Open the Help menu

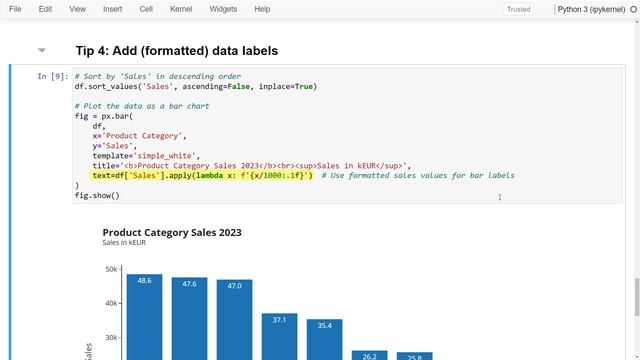[x=262, y=9]
